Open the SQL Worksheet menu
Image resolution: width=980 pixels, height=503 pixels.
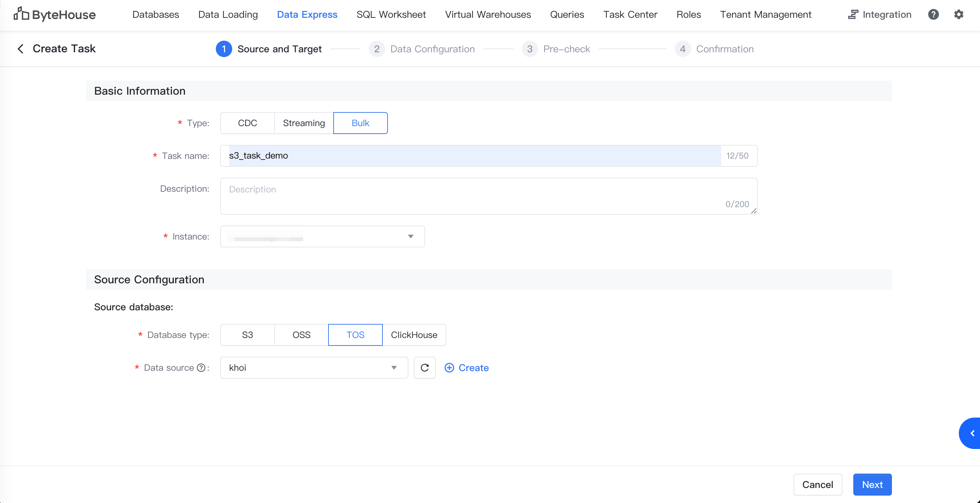coord(391,14)
